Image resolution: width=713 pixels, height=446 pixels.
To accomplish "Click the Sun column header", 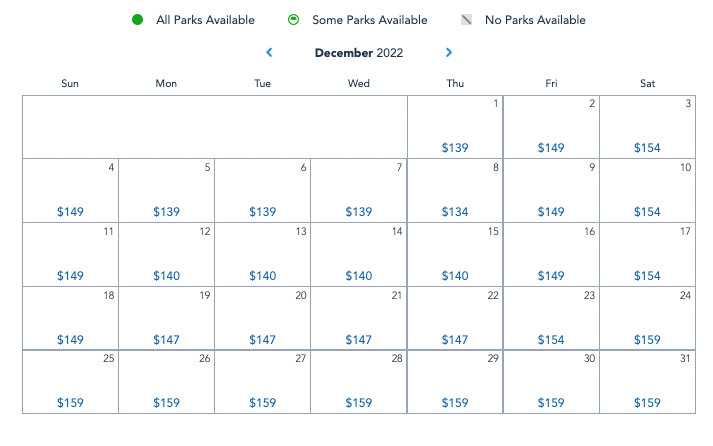I will pyautogui.click(x=70, y=83).
